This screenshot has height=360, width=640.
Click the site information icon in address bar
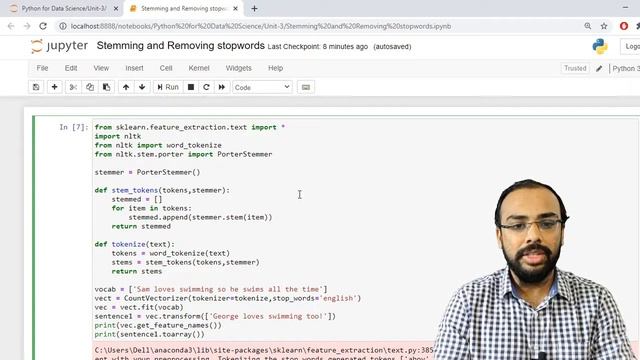62,26
